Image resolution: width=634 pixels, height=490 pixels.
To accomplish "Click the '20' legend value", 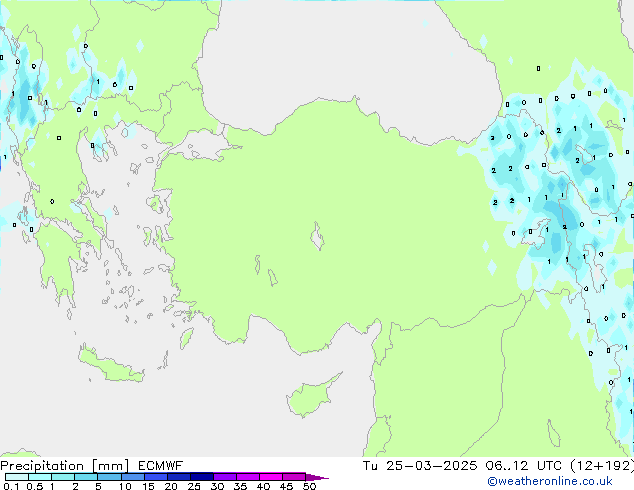I will pyautogui.click(x=171, y=486).
